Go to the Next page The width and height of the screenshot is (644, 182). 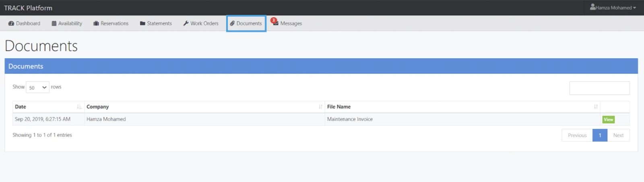[618, 136]
